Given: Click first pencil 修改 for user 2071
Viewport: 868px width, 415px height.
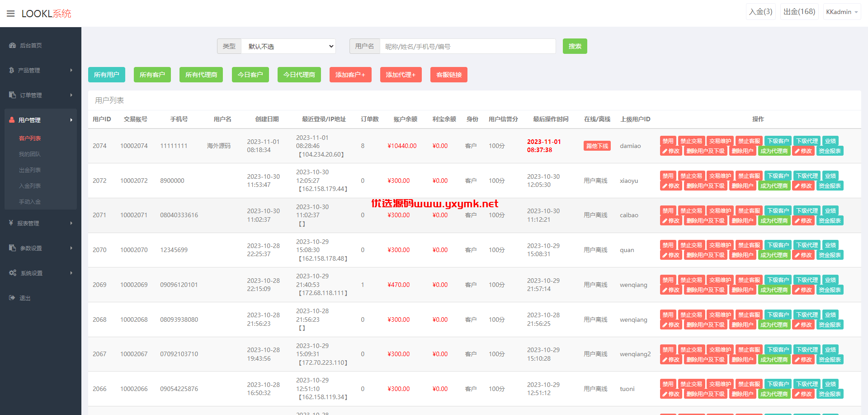Looking at the screenshot, I should tap(671, 221).
